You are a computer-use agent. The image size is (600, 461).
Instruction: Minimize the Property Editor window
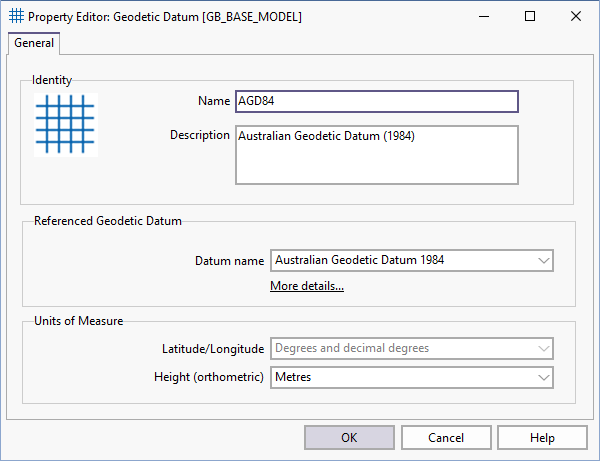point(484,16)
